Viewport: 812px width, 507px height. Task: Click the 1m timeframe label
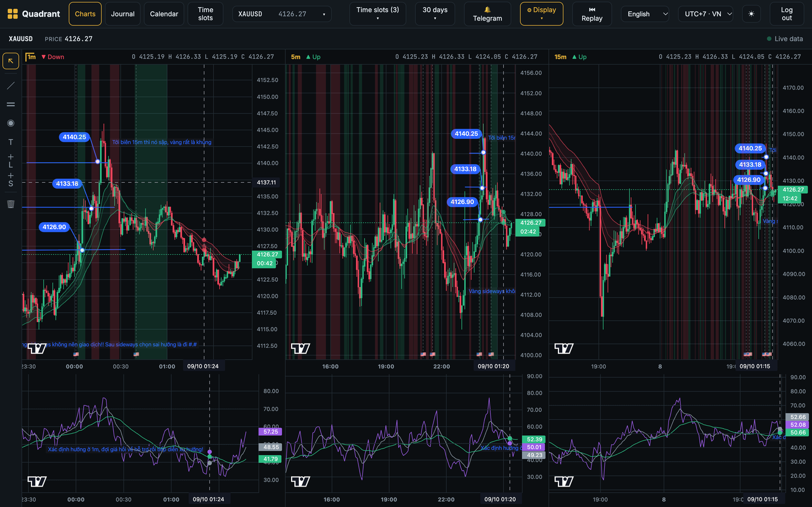tap(31, 57)
